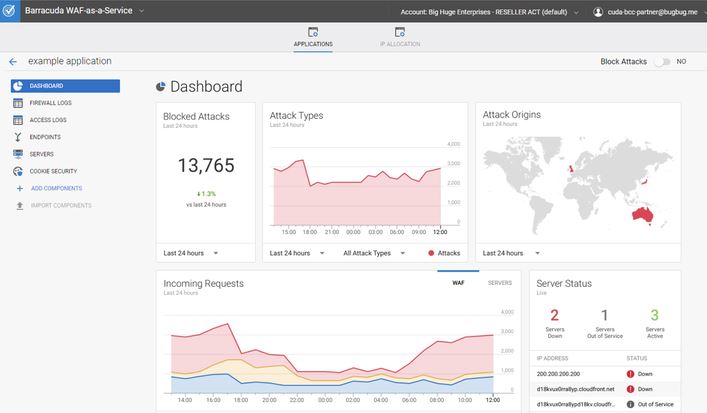Click red Down status icon for 200.200.200.200

click(x=630, y=374)
